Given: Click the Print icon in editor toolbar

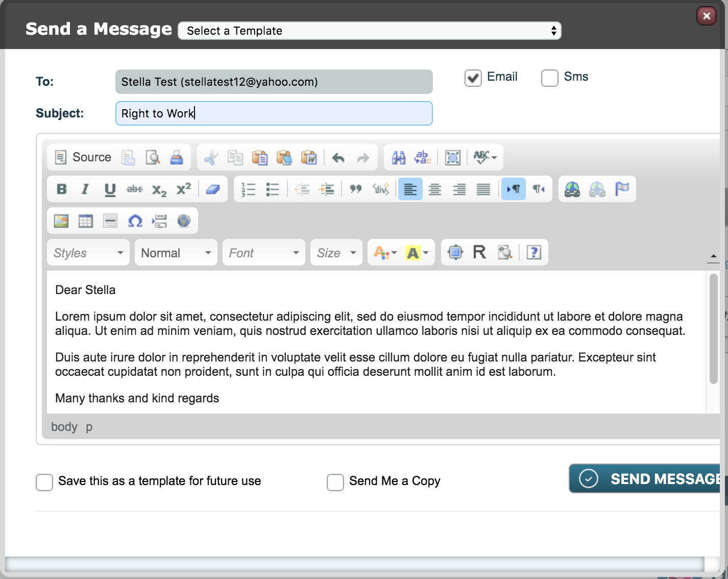Looking at the screenshot, I should (x=177, y=157).
